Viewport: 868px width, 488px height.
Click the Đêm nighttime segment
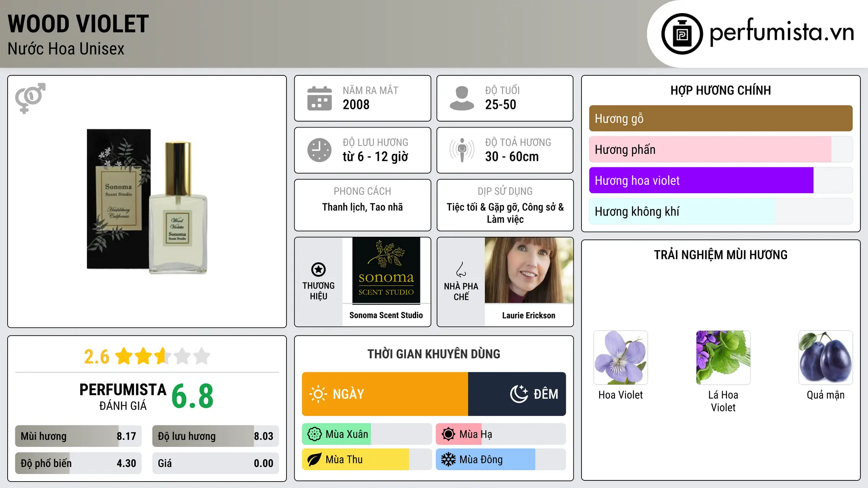point(517,394)
